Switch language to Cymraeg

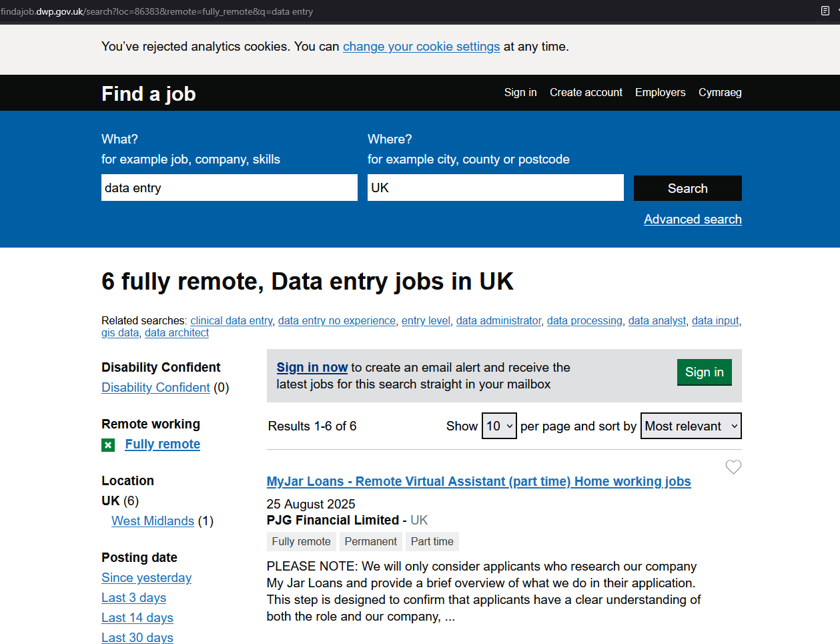click(720, 93)
